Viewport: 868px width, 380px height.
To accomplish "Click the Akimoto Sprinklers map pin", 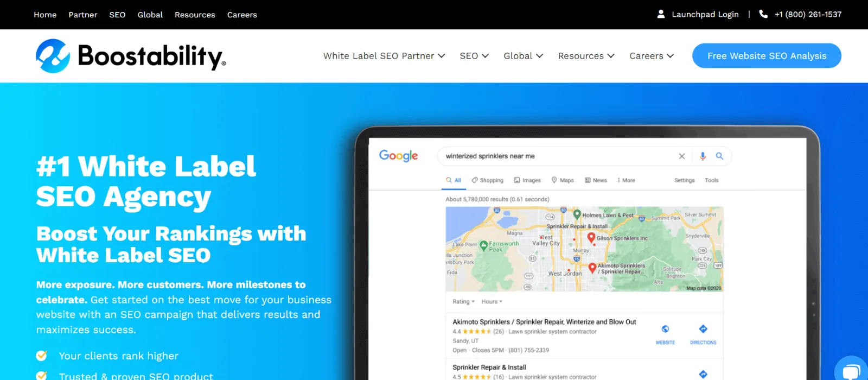I will 592,268.
